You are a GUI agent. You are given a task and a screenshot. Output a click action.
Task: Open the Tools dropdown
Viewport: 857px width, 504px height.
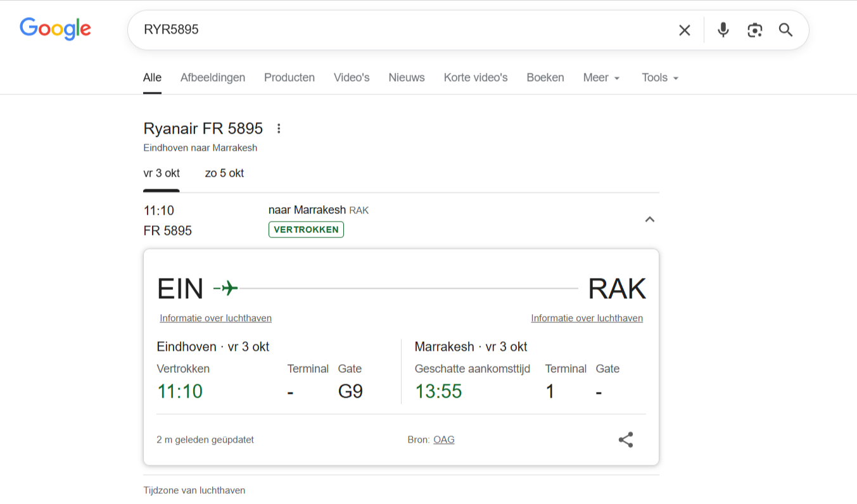tap(659, 78)
